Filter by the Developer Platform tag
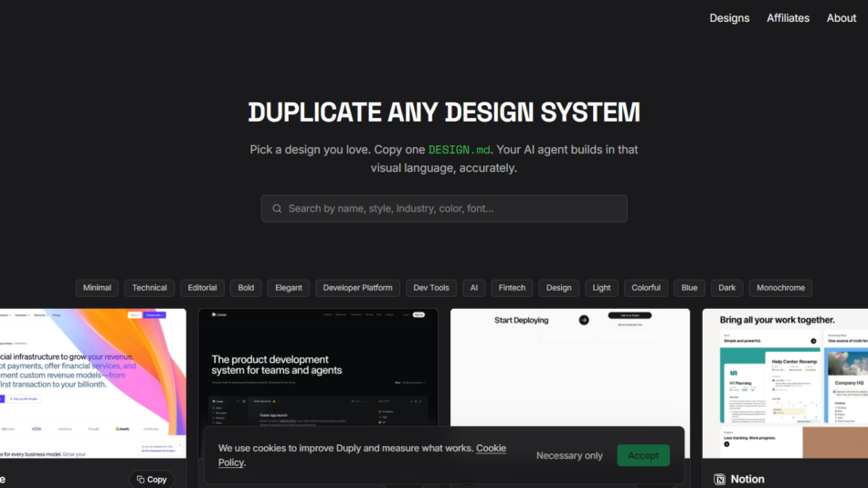Screen dimensions: 868x488 click(357, 288)
